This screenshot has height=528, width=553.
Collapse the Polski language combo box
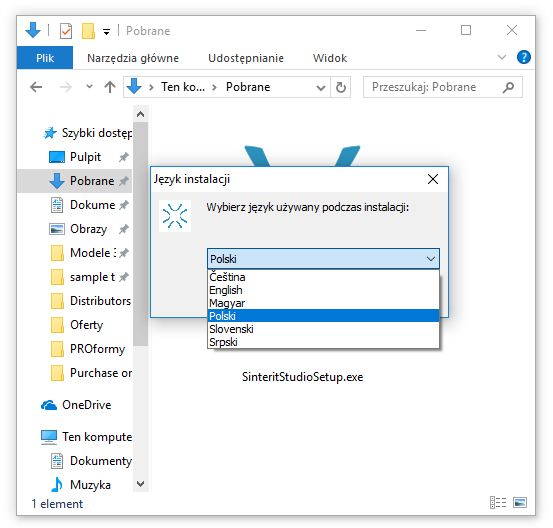click(431, 259)
